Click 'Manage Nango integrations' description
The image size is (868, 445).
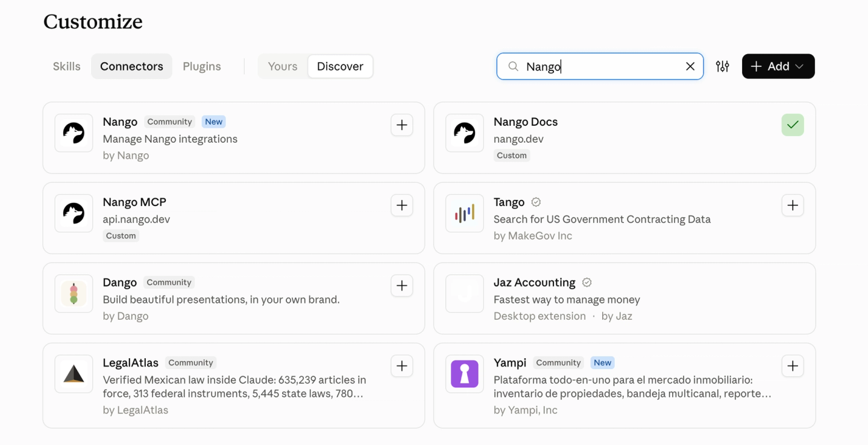point(170,139)
